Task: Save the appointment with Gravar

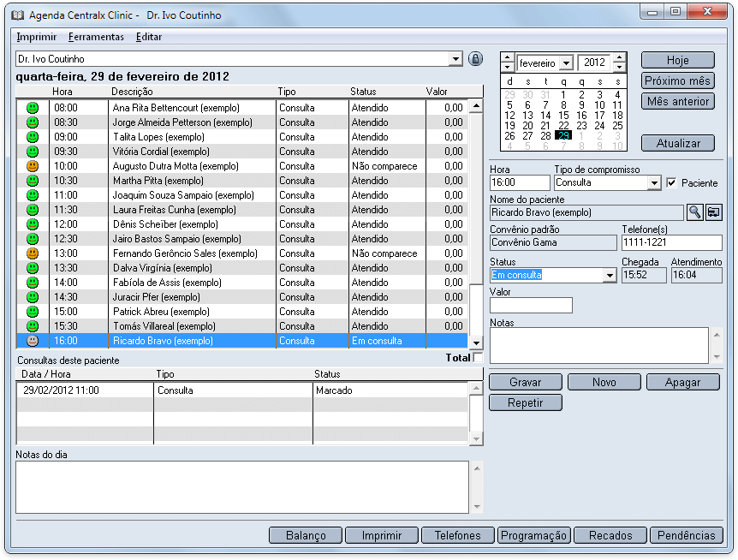Action: tap(526, 382)
